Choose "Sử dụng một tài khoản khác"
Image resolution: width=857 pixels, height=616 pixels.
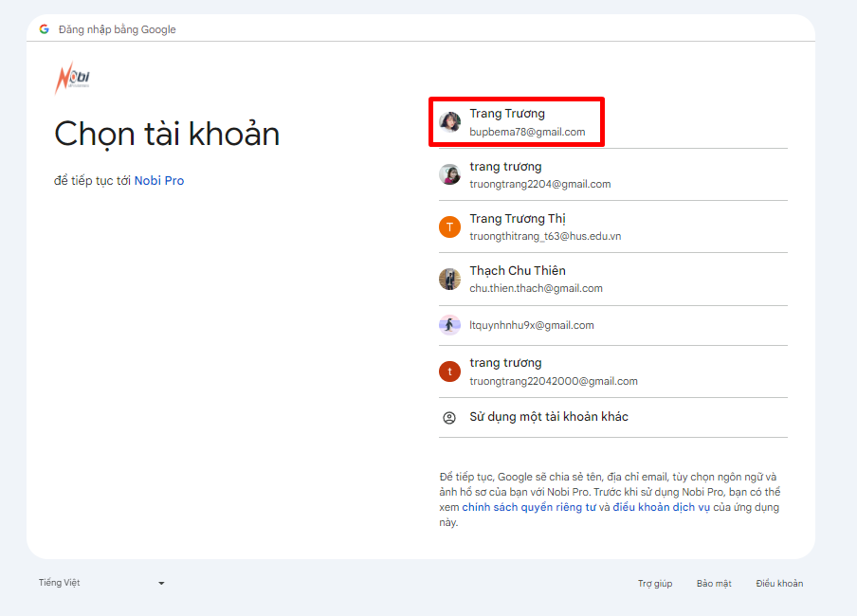pyautogui.click(x=549, y=417)
